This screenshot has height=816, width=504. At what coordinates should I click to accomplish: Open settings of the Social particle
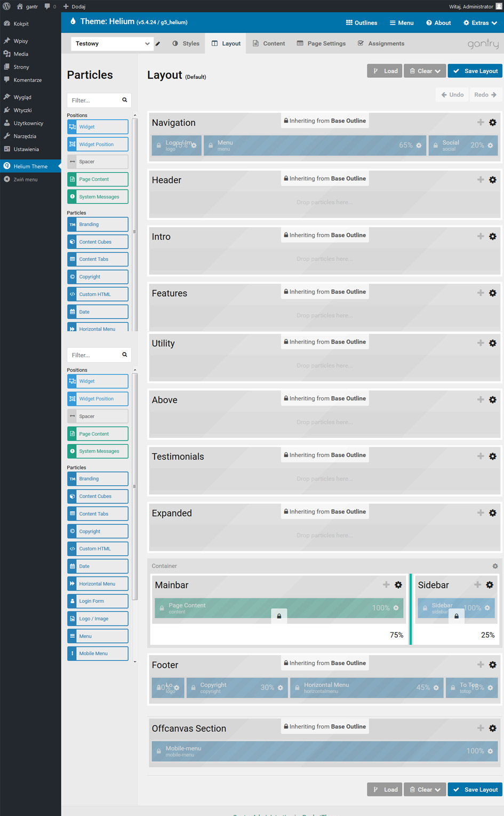pos(490,146)
